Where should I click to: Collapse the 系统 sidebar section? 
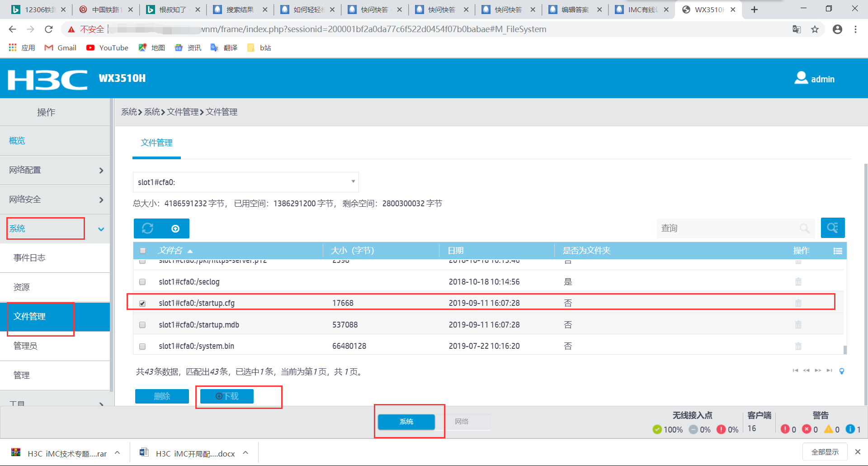pos(55,229)
